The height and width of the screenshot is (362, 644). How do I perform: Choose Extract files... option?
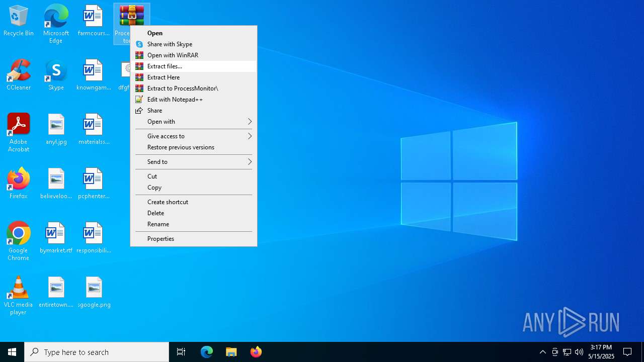(194, 66)
